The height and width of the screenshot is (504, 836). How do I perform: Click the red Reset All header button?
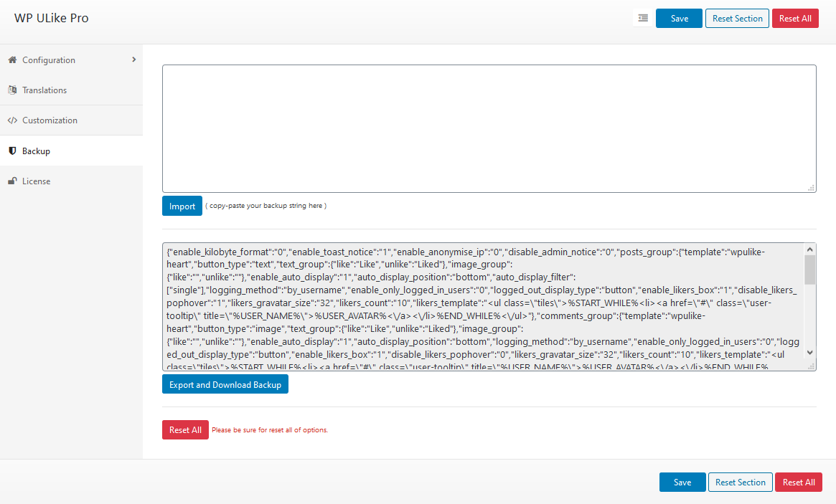[795, 18]
